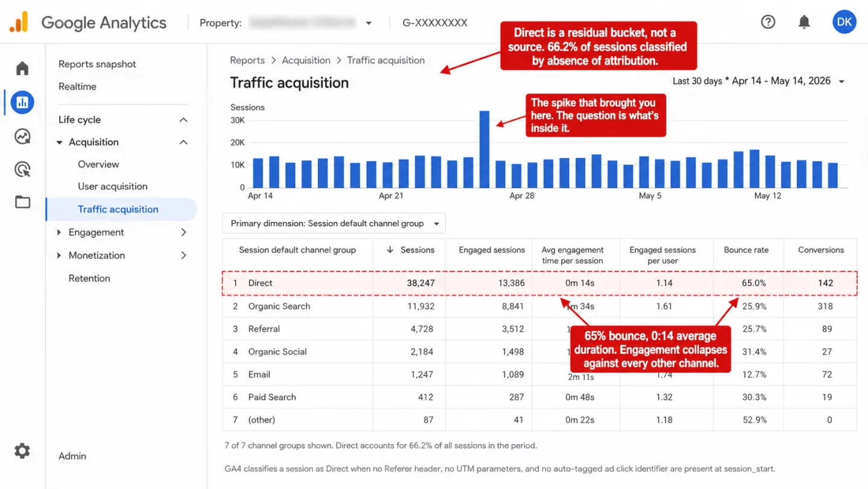Open the date range dropdown arrow
Viewport: 868px width, 489px height.
point(842,81)
